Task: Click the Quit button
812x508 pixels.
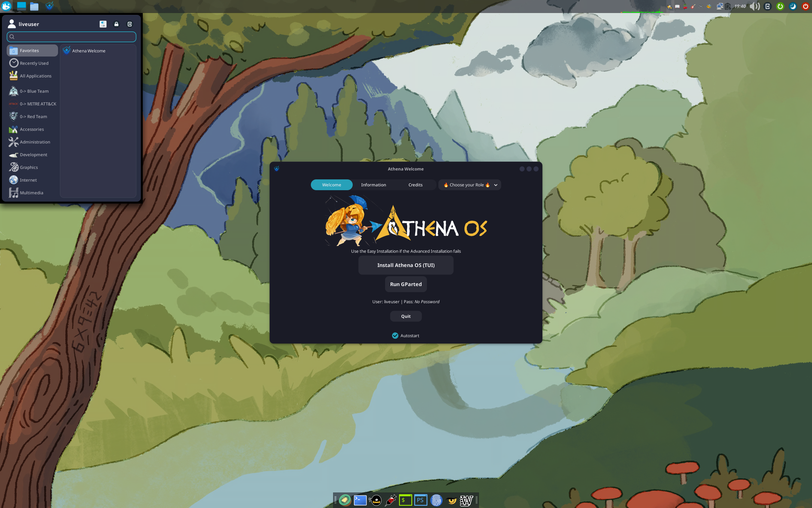Action: (406, 316)
